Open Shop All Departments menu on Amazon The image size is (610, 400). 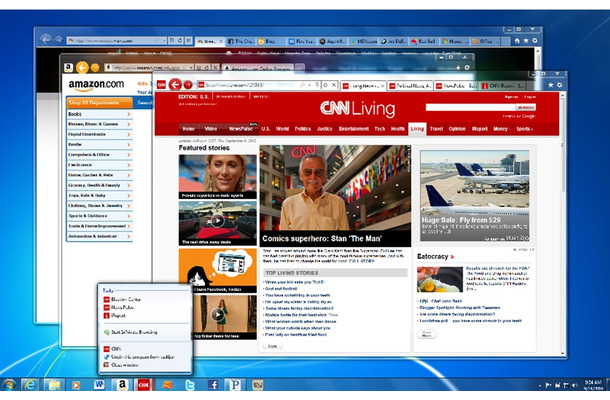click(100, 103)
